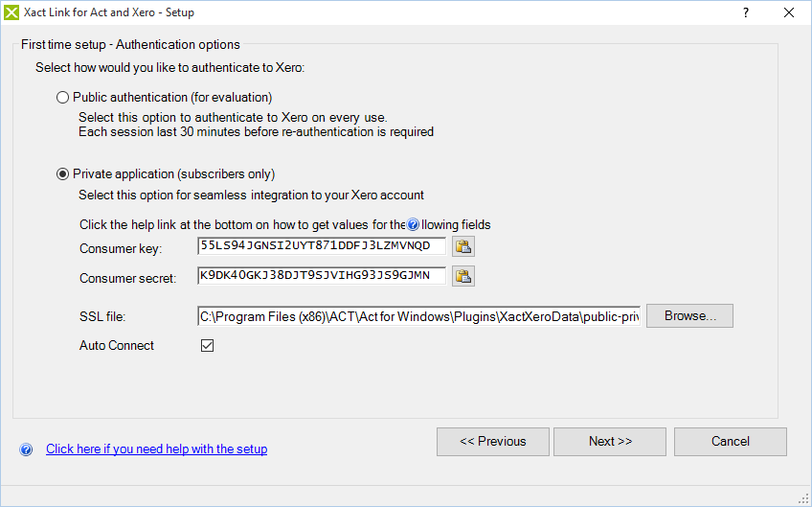
Task: Click into the Consumer secret text field
Action: click(321, 277)
